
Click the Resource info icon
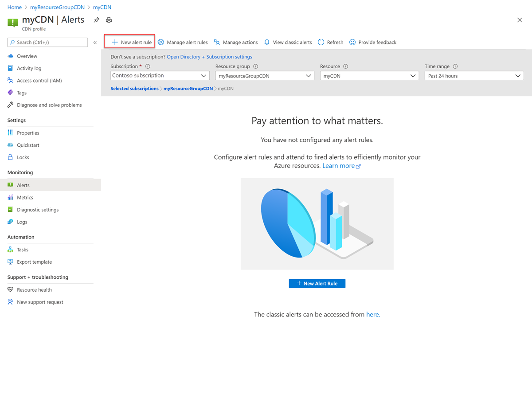[346, 66]
